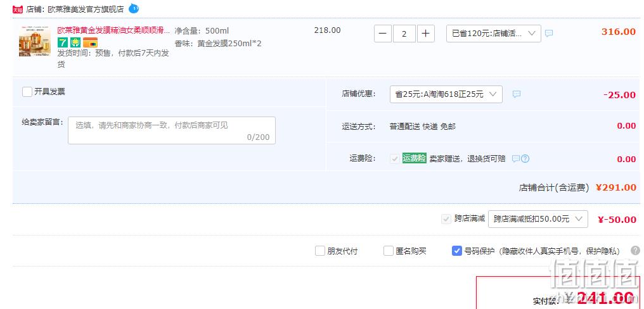The height and width of the screenshot is (309, 644).
Task: Click the green 7-day return badge icon
Action: point(62,42)
